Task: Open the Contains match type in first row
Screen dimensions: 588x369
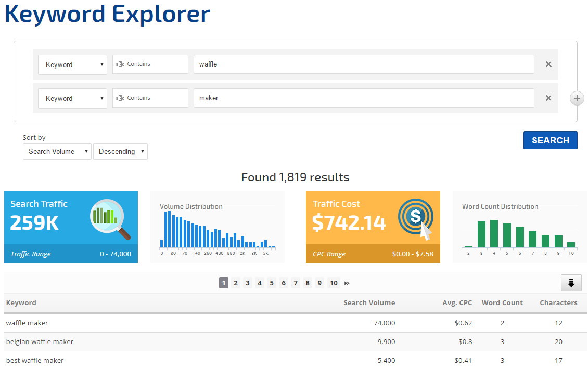Action: coord(150,64)
